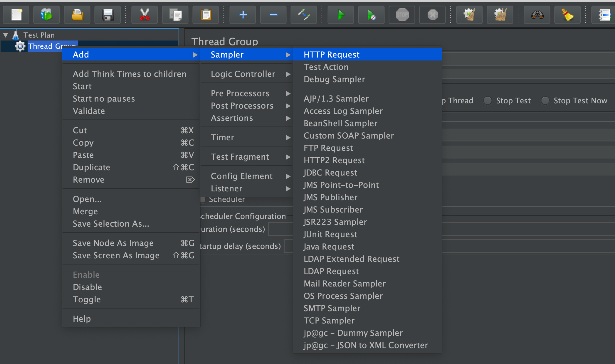Screen dimensions: 615x364
Task: Click the New test plan icon
Action: 16,15
